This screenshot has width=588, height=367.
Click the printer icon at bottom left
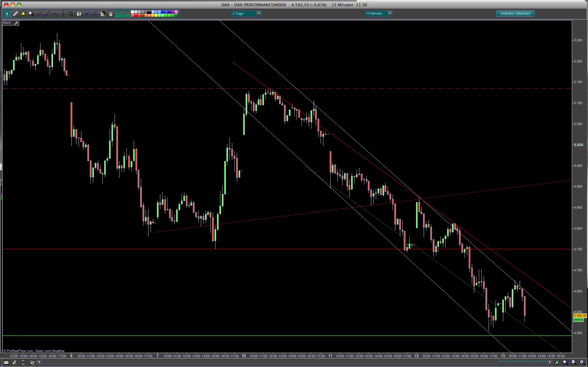[15, 362]
